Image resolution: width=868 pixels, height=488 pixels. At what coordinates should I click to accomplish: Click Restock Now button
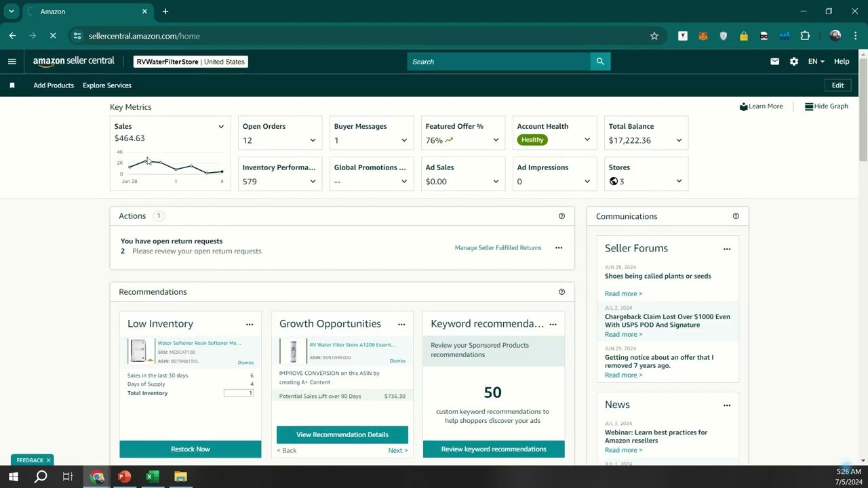(x=191, y=449)
